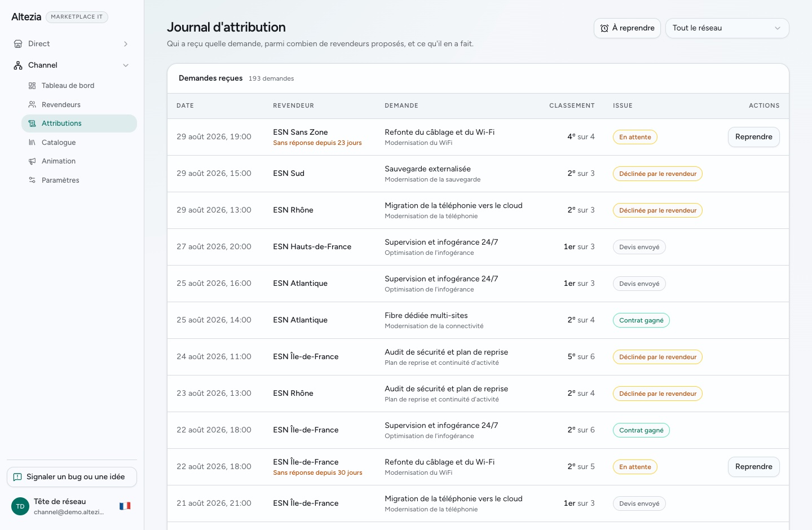
Task: Click the Animation megaphone icon
Action: 32,161
